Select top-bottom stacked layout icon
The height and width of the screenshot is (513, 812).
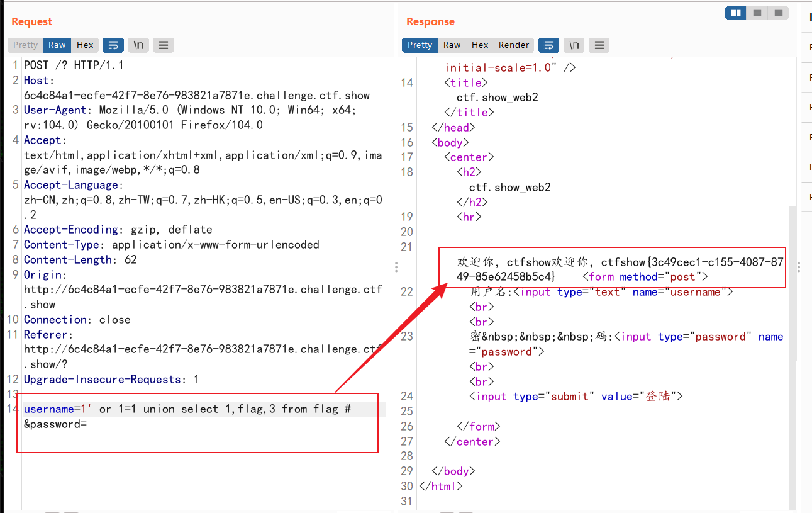pos(757,13)
